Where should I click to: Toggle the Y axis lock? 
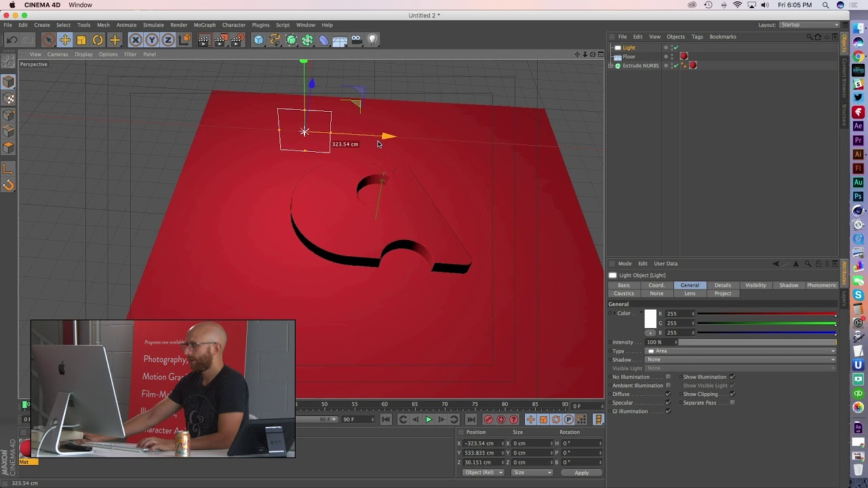click(152, 40)
